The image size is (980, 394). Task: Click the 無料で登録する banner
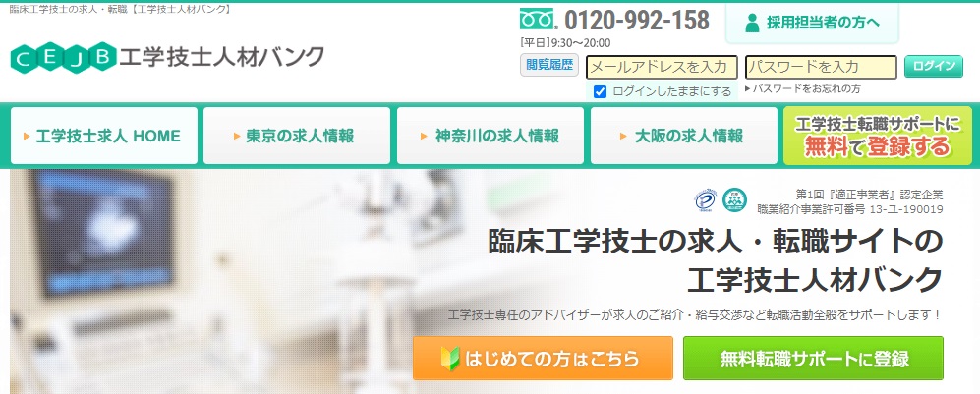878,136
